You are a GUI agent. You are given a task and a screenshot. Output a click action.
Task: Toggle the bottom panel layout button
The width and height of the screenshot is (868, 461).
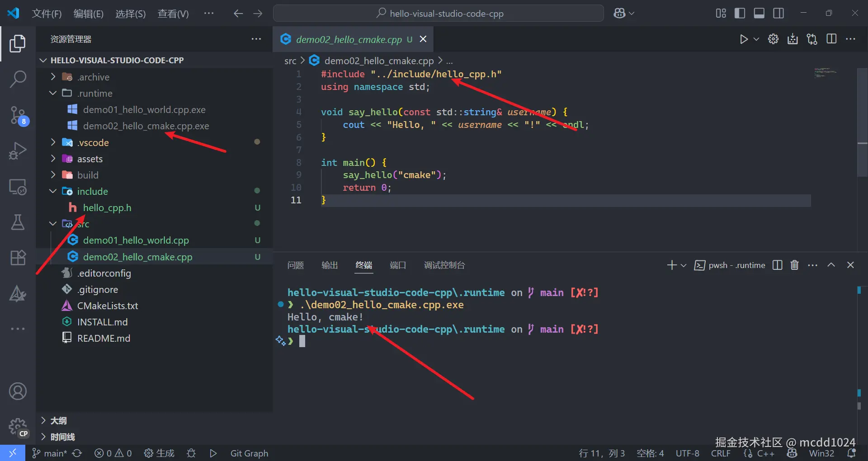point(759,13)
